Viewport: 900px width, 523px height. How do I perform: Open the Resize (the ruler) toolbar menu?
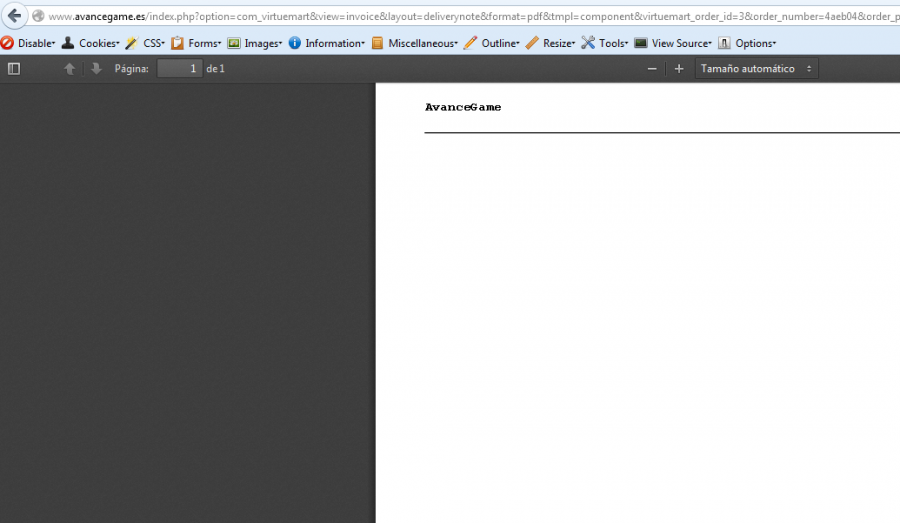(550, 43)
